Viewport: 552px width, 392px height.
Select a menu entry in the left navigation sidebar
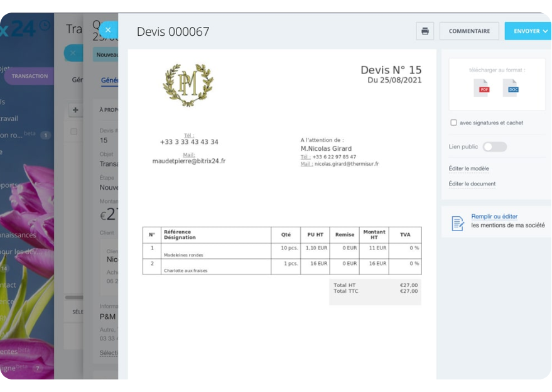pos(19,118)
